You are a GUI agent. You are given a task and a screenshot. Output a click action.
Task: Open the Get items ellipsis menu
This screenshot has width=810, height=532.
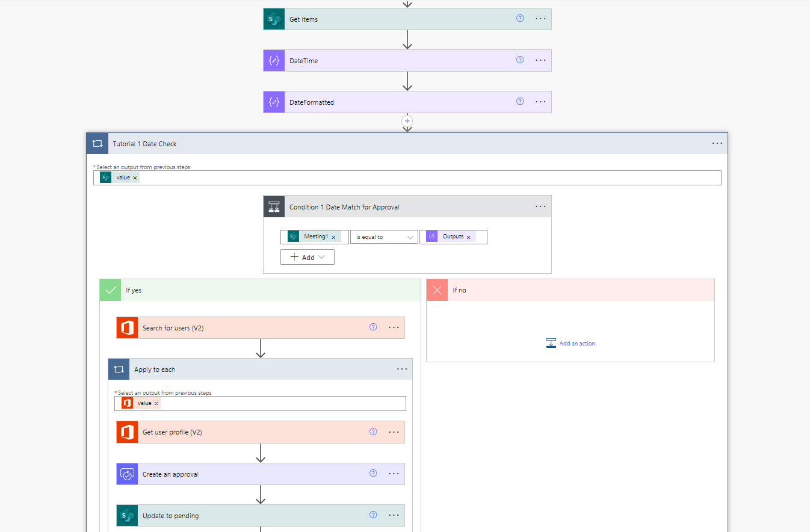tap(540, 19)
